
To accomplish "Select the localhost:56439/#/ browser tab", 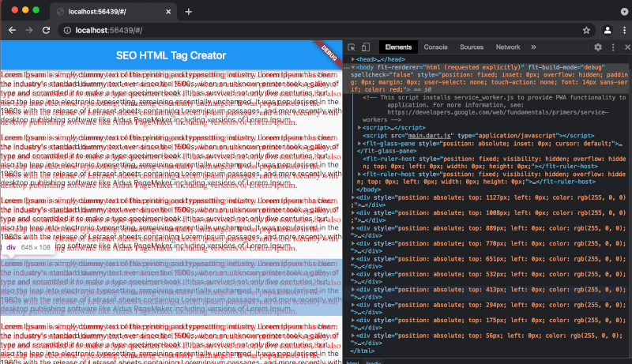I will click(x=114, y=12).
